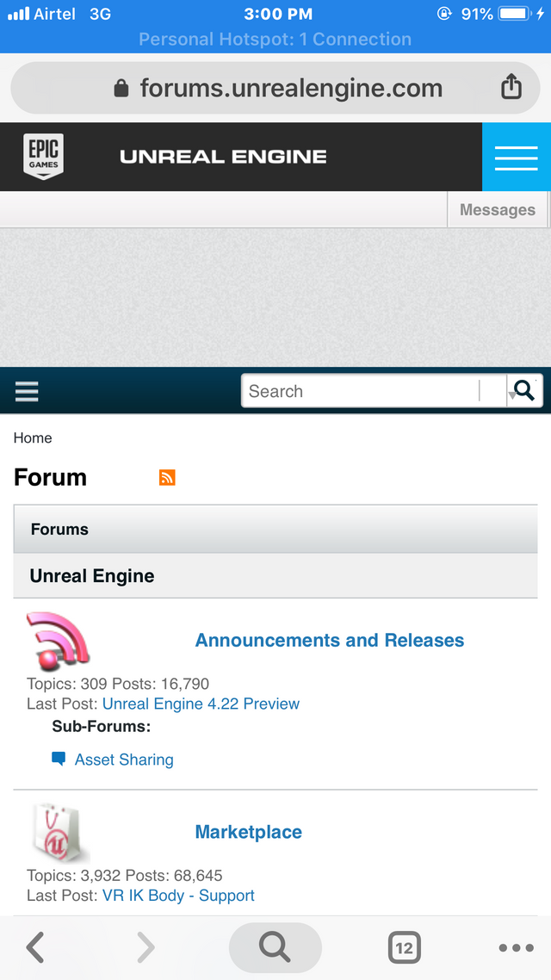The width and height of the screenshot is (551, 980).
Task: Click the pink Announcements forum icon
Action: (58, 642)
